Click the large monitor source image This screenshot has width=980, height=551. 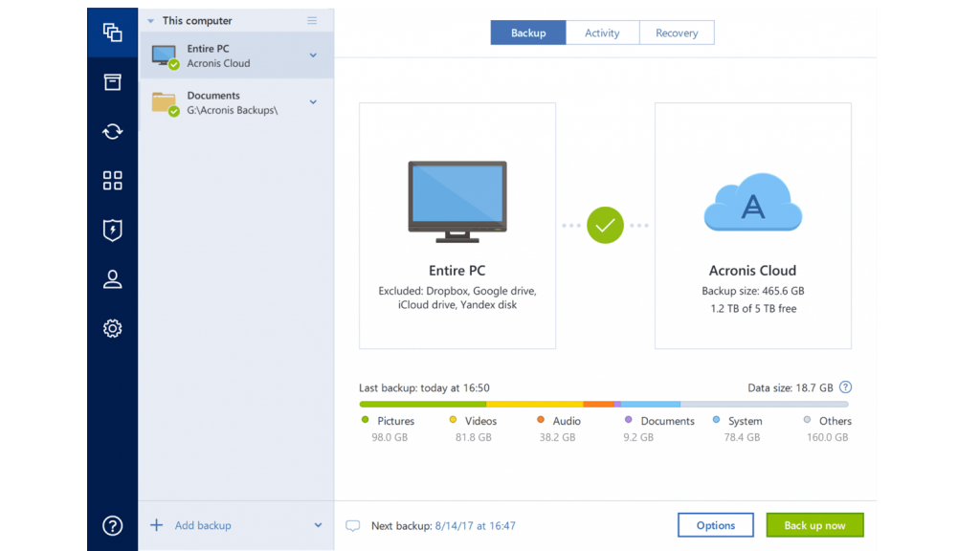(x=457, y=202)
